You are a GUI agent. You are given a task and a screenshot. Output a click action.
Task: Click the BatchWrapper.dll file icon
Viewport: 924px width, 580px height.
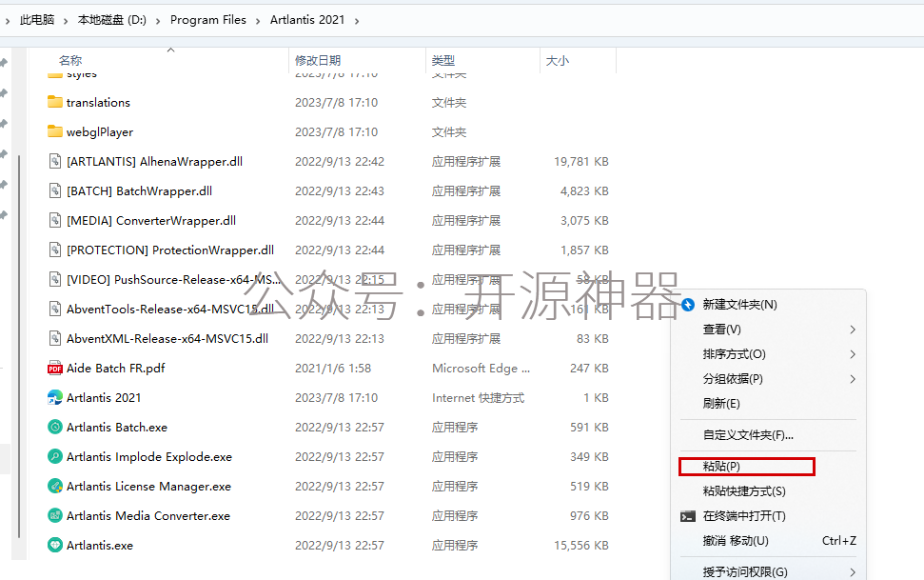55,190
